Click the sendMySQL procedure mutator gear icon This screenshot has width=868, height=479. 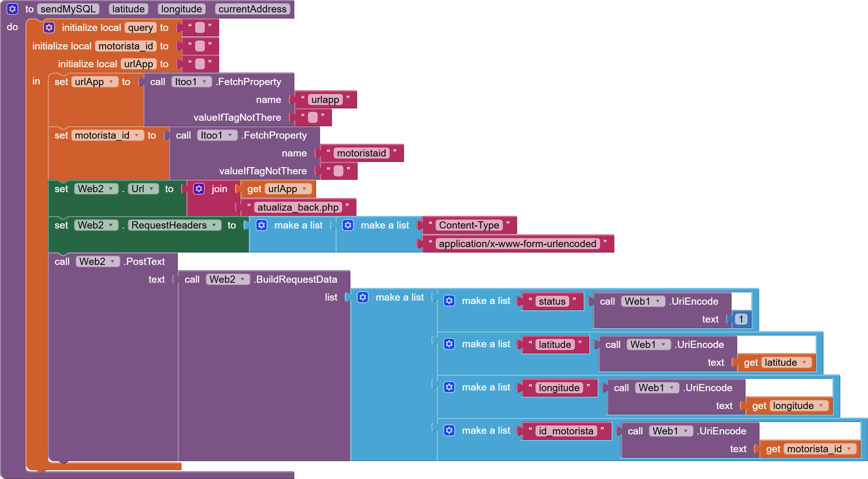(12, 9)
